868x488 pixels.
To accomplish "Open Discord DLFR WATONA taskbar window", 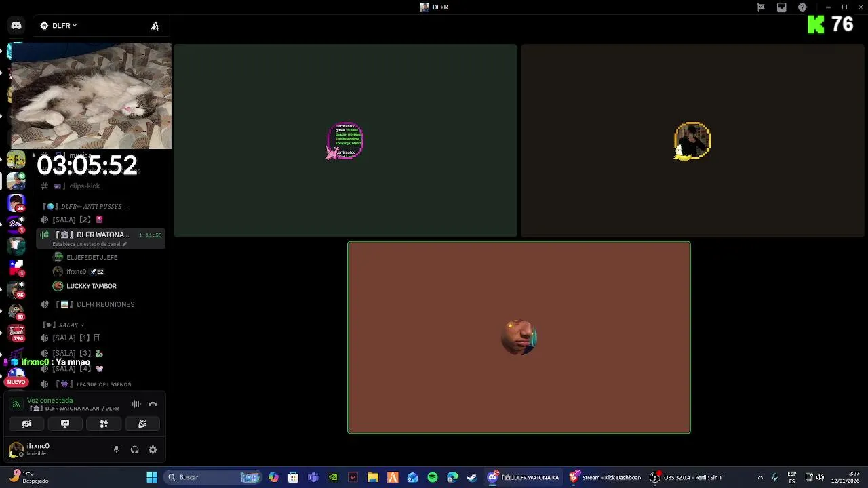I will pyautogui.click(x=524, y=477).
